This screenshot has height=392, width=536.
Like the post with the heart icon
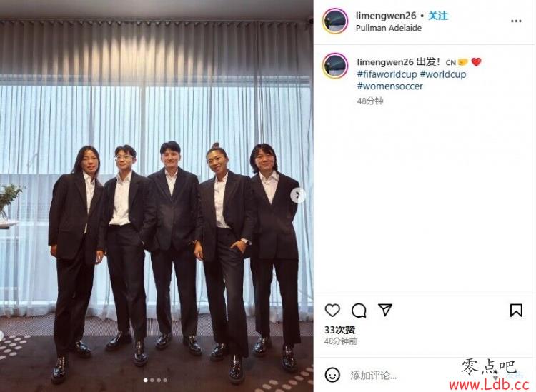point(332,310)
